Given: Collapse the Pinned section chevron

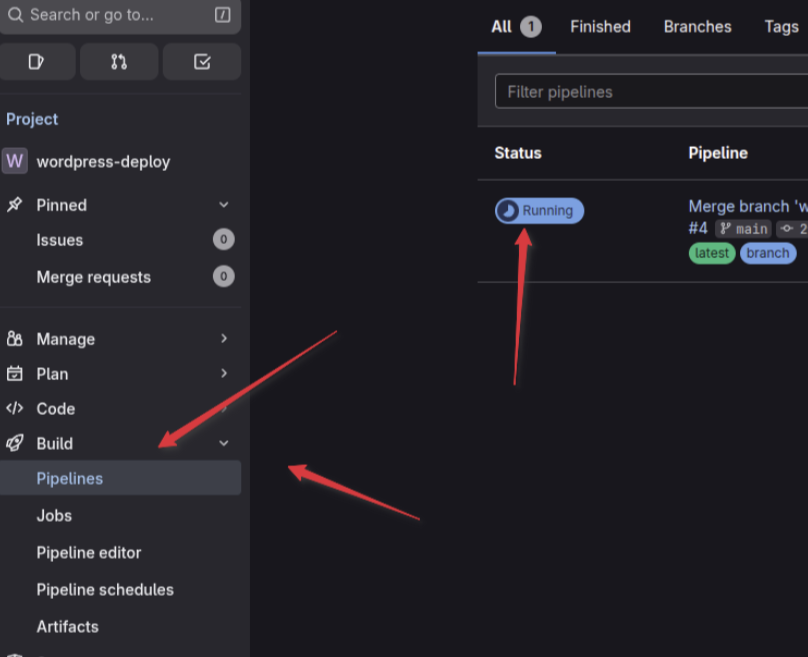Looking at the screenshot, I should (224, 205).
